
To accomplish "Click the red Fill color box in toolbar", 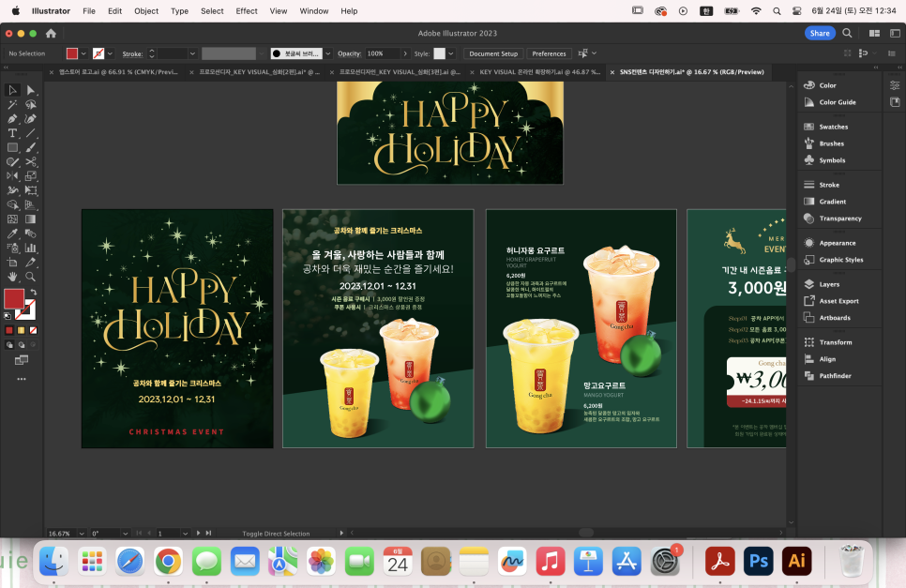I will tap(14, 298).
